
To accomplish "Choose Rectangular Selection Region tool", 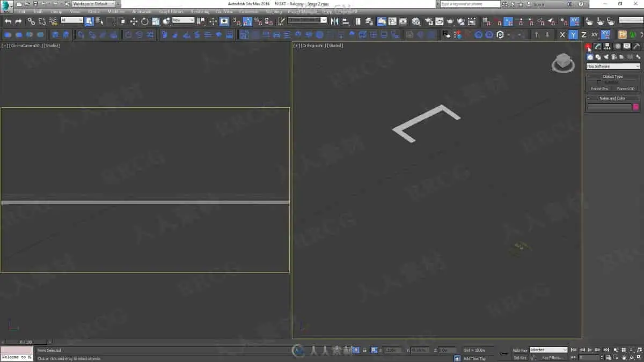I will (111, 21).
